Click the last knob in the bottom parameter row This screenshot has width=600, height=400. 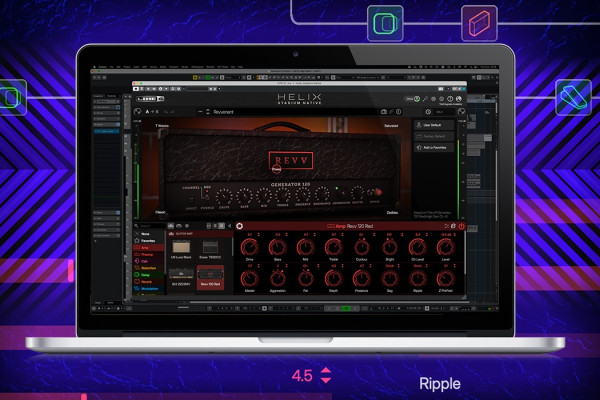[446, 279]
